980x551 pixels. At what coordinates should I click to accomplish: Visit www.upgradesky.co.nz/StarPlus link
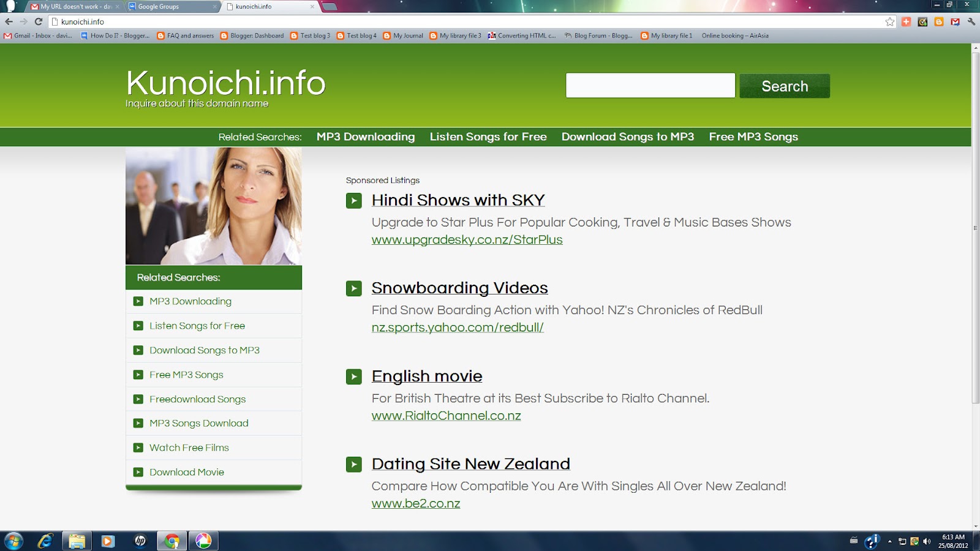(x=467, y=240)
